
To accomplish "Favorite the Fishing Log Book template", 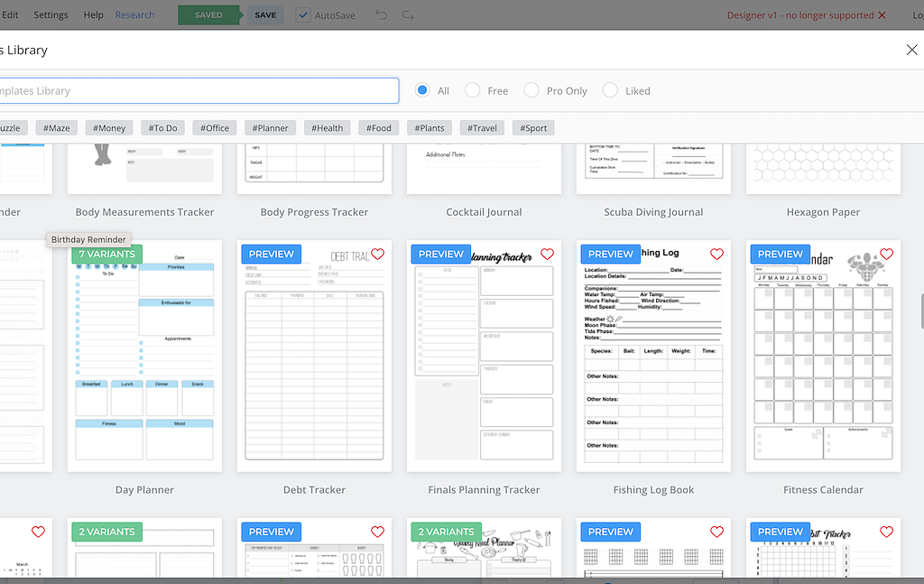I will click(x=716, y=255).
